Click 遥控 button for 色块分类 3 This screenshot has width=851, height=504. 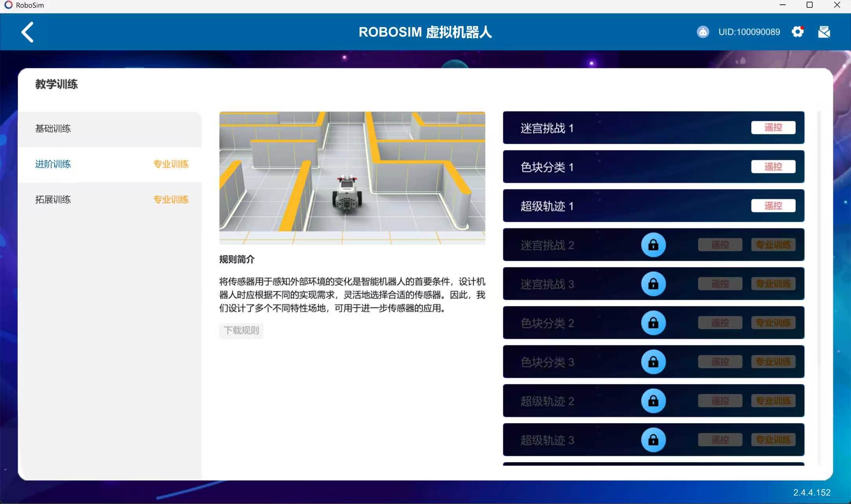point(720,362)
